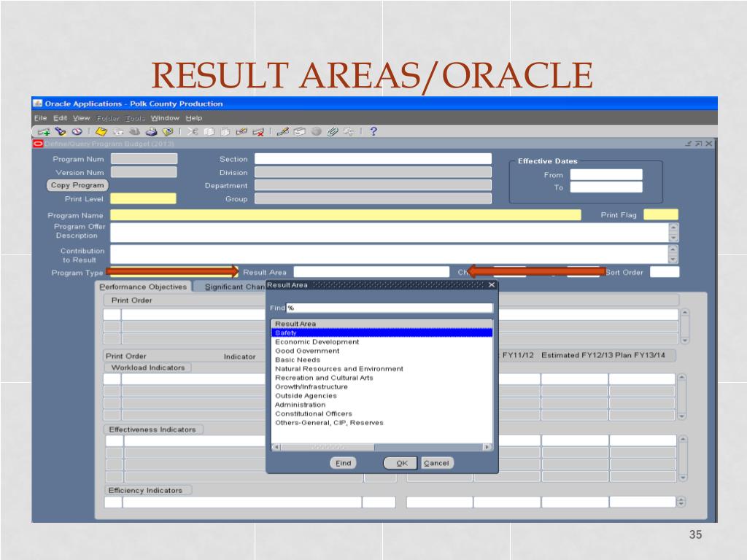Select Constitutional Officers in the list
747x560 pixels.
click(382, 414)
